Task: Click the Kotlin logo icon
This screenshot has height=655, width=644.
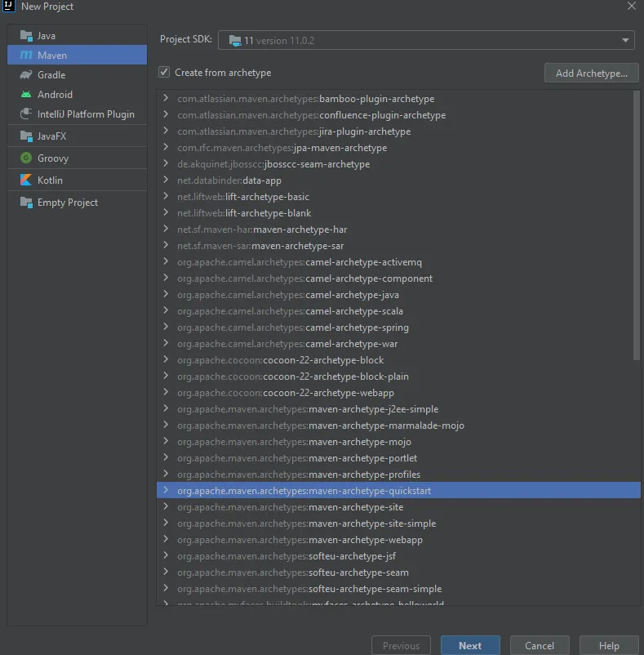Action: [x=26, y=180]
